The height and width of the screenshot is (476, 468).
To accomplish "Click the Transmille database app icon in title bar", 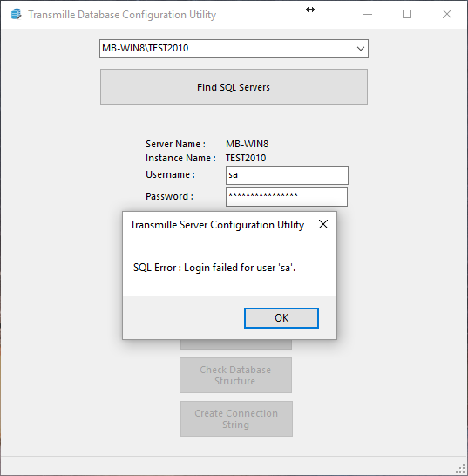I will click(16, 14).
